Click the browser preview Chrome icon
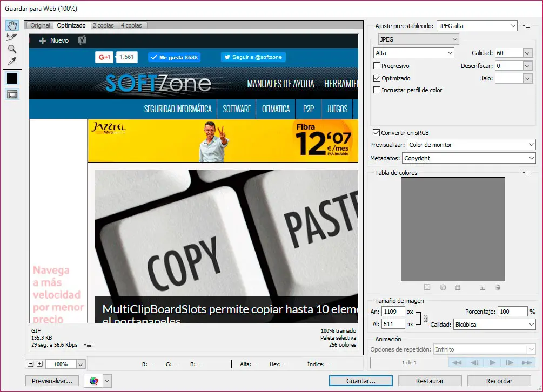Screen dimensions: 543x392 93,381
